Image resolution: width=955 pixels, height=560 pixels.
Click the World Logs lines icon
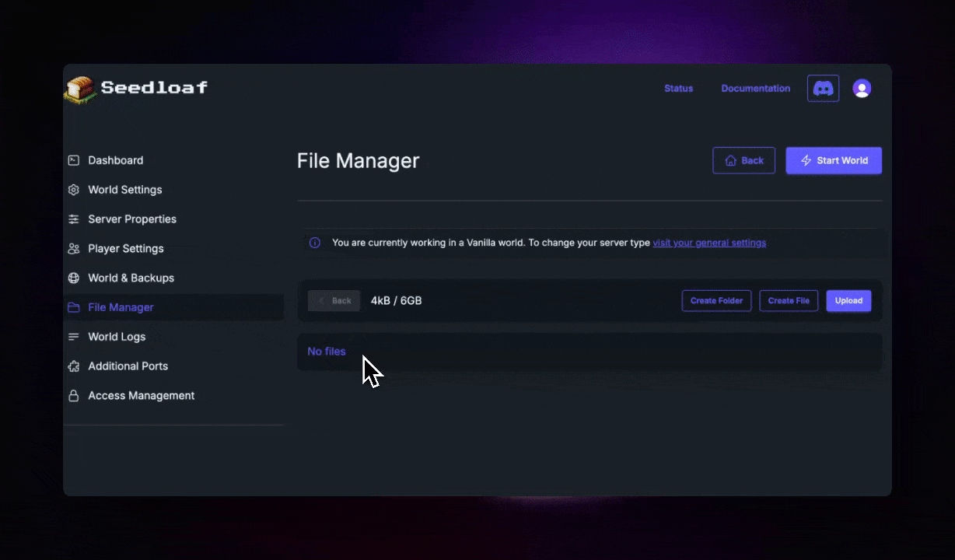click(74, 337)
